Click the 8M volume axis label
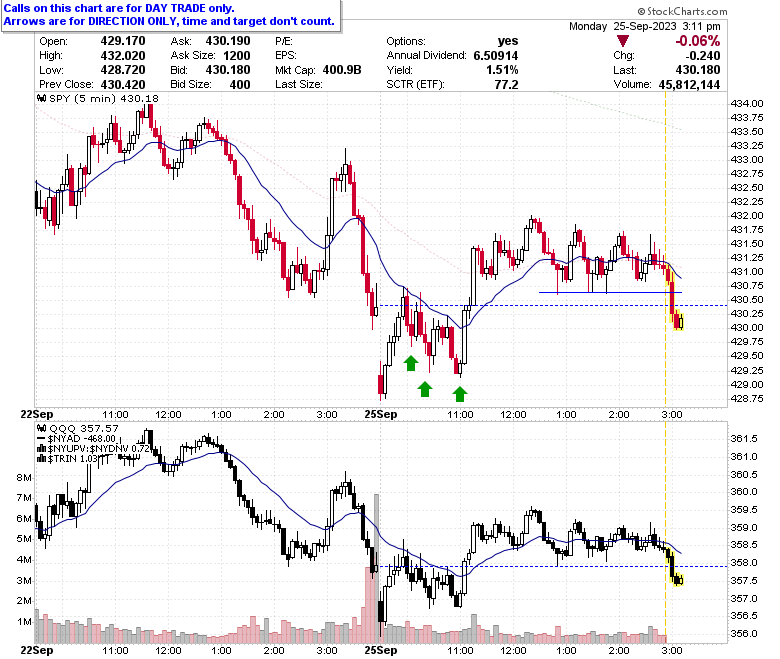Viewport: 780px width, 659px height. pos(24,477)
